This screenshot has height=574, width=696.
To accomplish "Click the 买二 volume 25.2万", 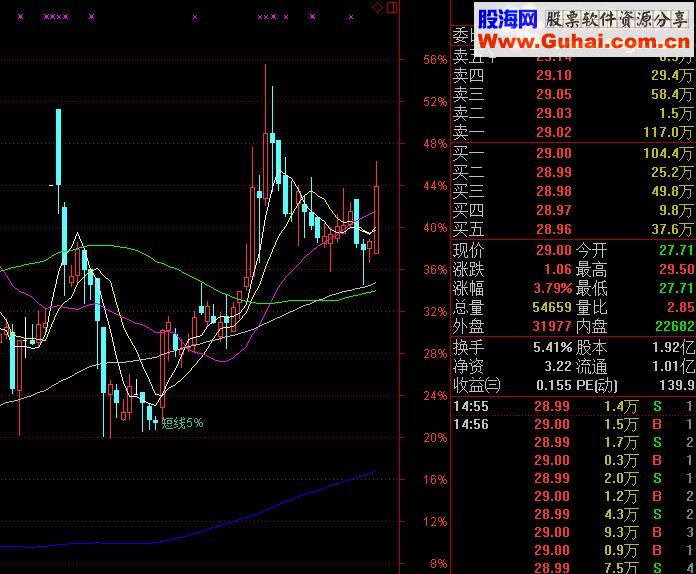I will tap(672, 172).
